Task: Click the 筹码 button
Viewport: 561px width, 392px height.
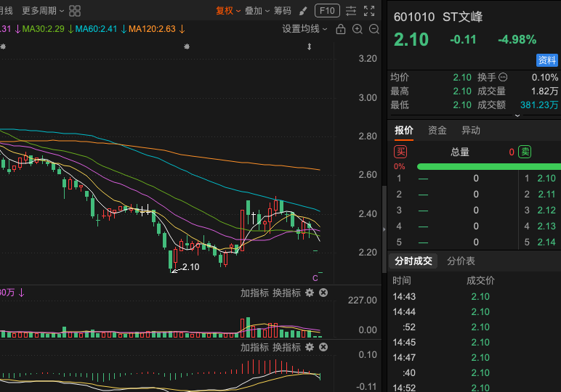Action: tap(282, 11)
